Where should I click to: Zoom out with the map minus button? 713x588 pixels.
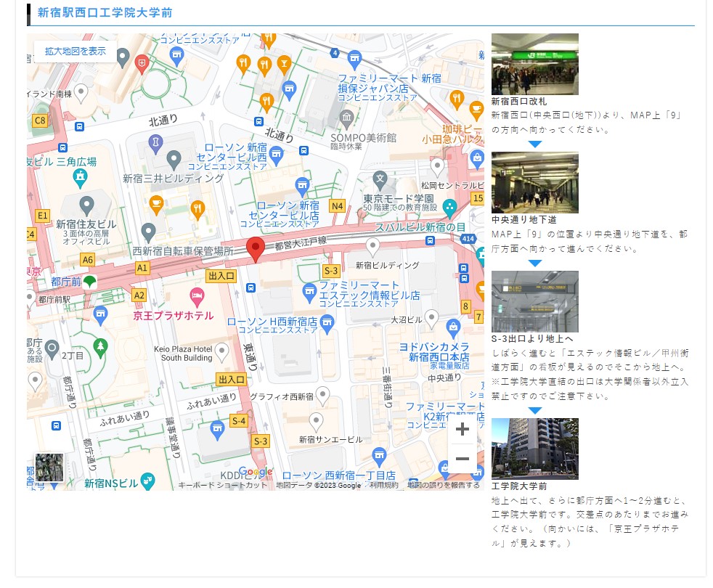(462, 458)
